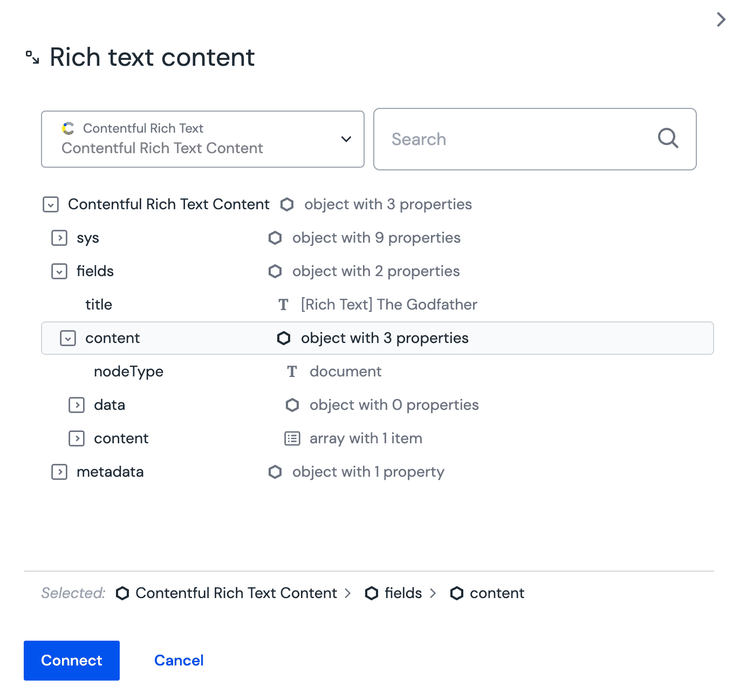The width and height of the screenshot is (740, 700).
Task: Click breadcrumb 'fields'
Action: click(x=403, y=593)
